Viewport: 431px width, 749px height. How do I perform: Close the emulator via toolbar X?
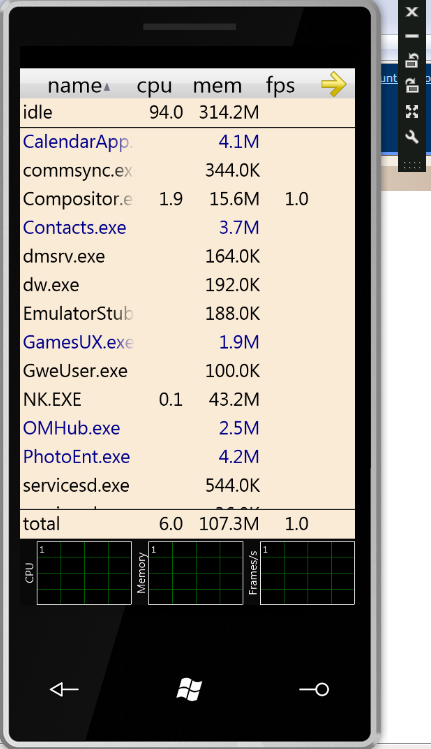tap(412, 11)
